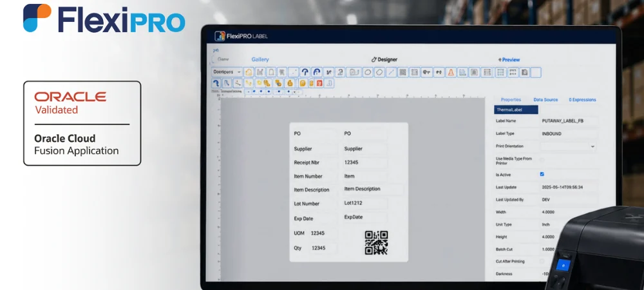
Task: Click the FlexiPRO LABEL logo in app header
Action: 241,36
